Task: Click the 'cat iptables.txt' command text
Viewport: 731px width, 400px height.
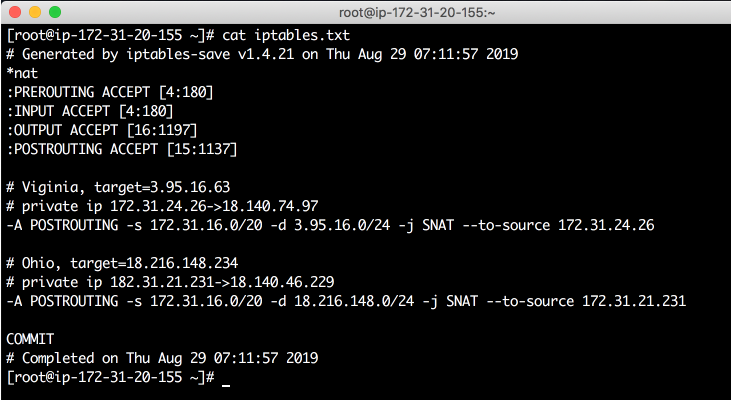Action: coord(286,35)
